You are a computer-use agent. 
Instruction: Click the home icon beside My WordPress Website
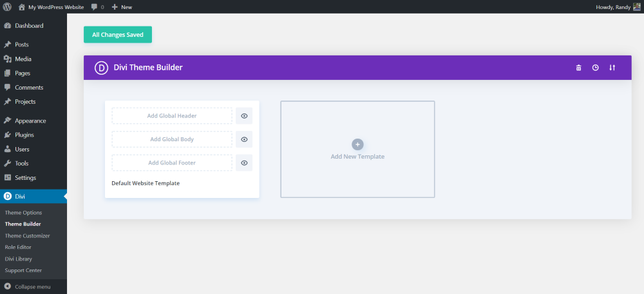click(x=22, y=7)
